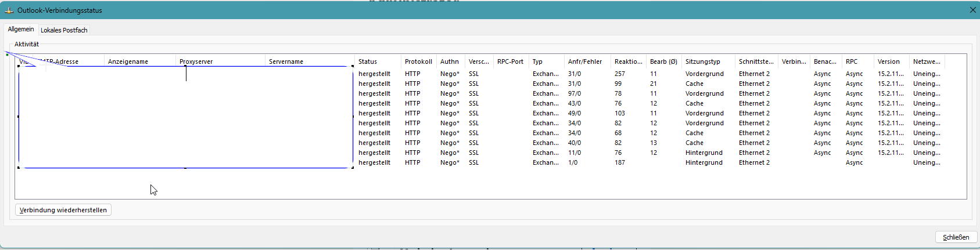This screenshot has height=250, width=980.
Task: Click Cache in the 43/0 row
Action: (x=694, y=103)
